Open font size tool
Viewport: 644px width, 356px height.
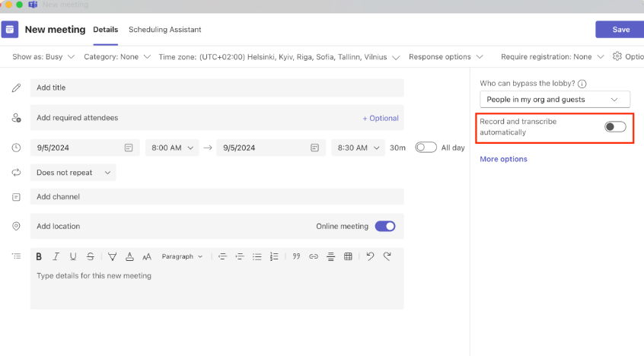147,256
